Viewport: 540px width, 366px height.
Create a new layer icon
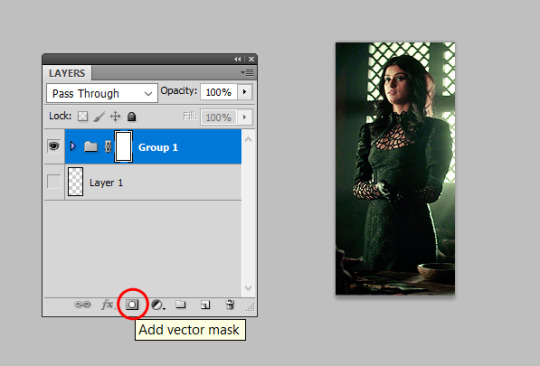pyautogui.click(x=205, y=305)
